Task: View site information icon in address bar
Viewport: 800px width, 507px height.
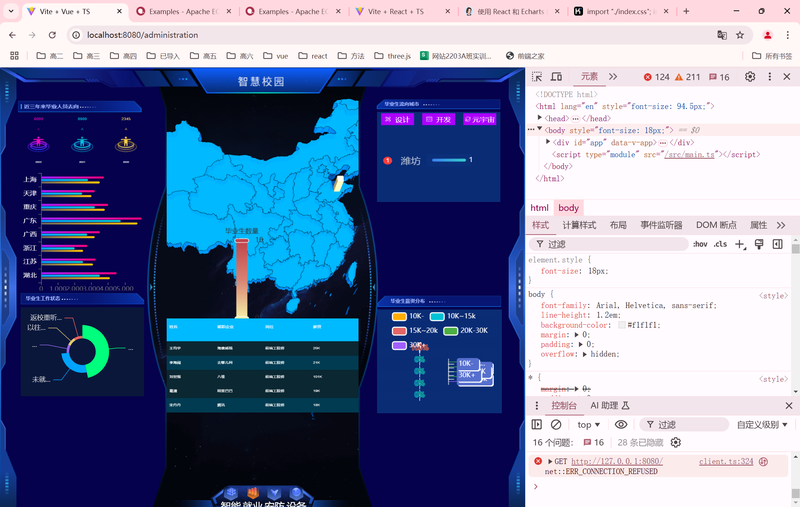Action: 76,35
